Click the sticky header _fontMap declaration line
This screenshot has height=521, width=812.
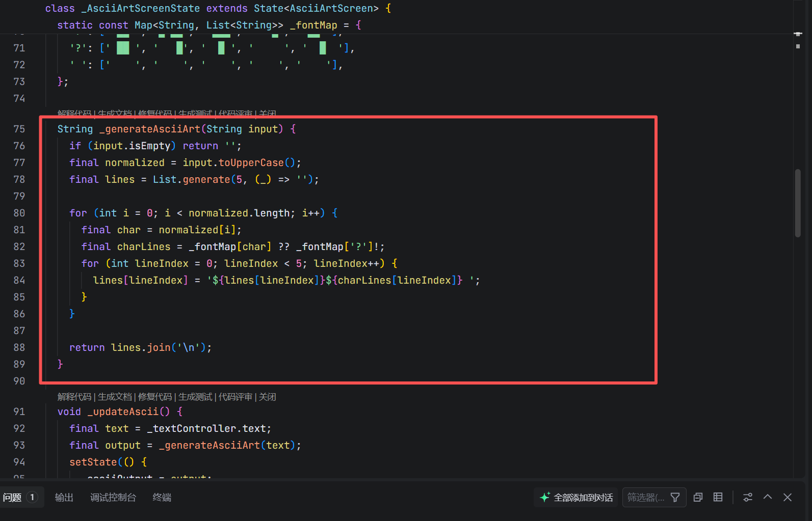point(209,25)
